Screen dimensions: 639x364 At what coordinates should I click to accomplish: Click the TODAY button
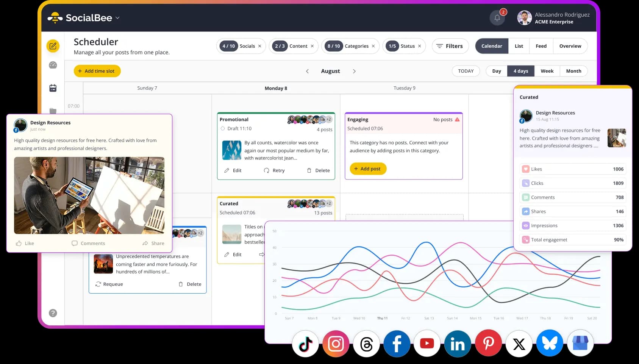coord(466,71)
